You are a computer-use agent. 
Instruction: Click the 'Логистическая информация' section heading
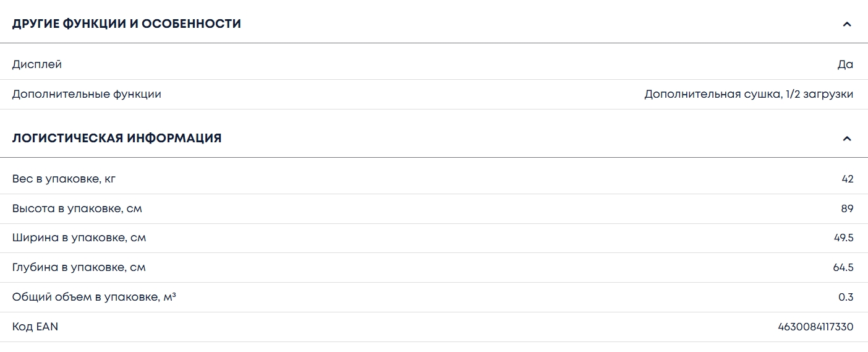point(117,139)
